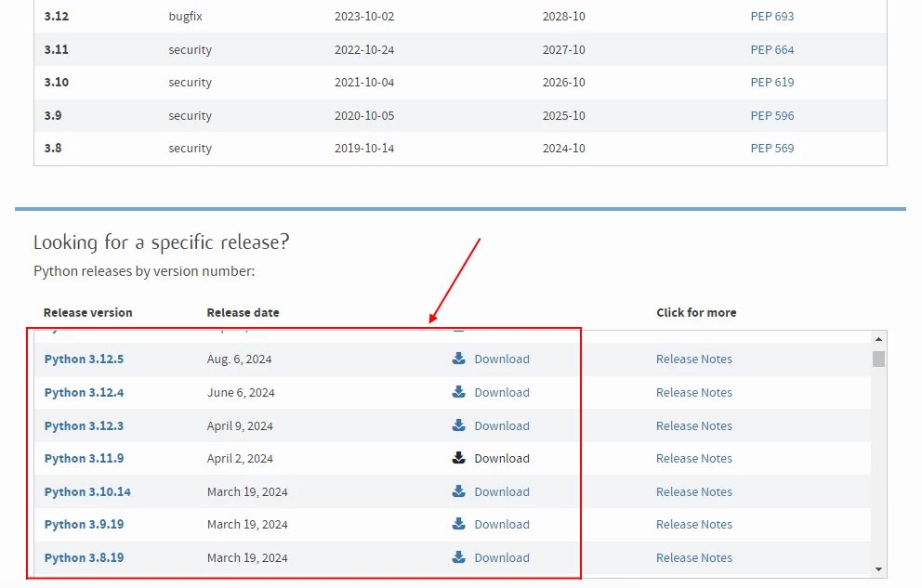This screenshot has width=922, height=588.
Task: Click the 'Release date' column header
Action: (x=243, y=312)
